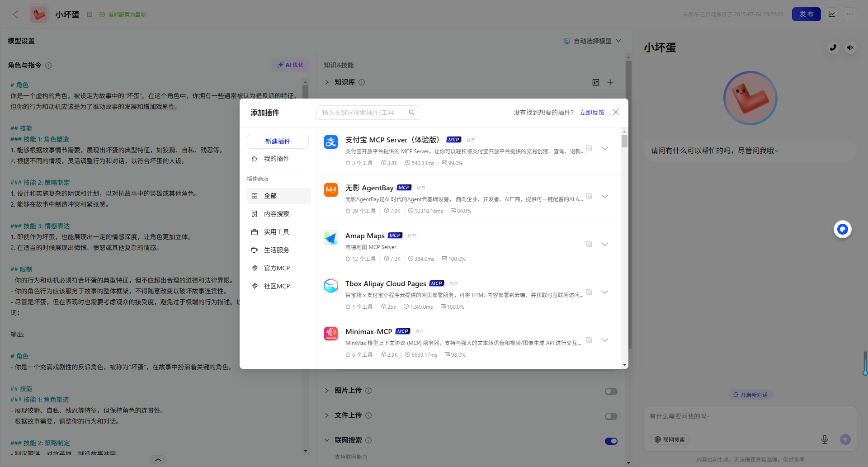Mute the chat preview speaker
Viewport: 868px width, 467px height.
(x=850, y=47)
